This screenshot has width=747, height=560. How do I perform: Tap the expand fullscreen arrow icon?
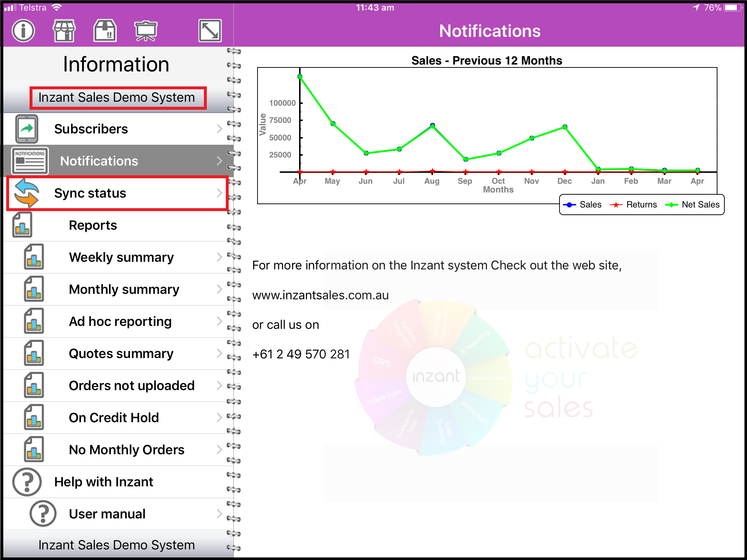[x=210, y=31]
